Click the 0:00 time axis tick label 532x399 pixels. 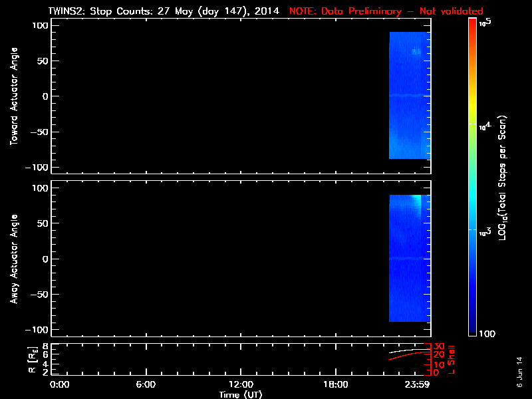tap(59, 384)
